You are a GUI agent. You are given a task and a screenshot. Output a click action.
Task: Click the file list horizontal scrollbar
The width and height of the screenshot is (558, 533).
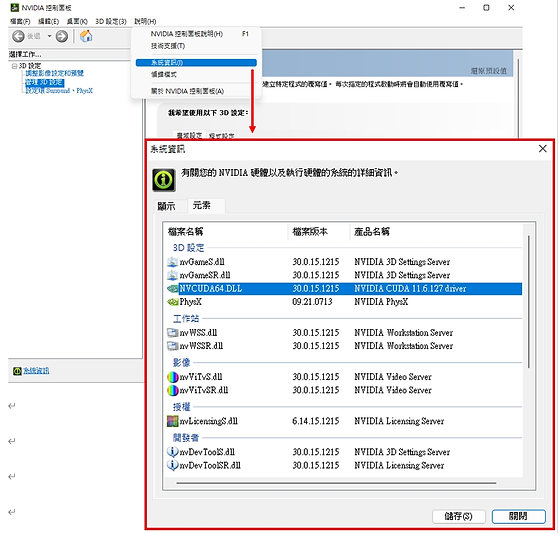(x=336, y=483)
